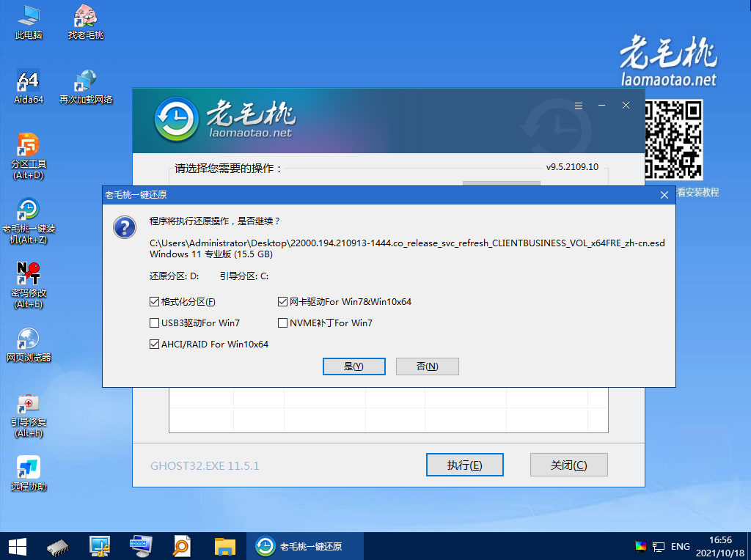Enable USB3驱动For Win7 checkbox
751x560 pixels.
tap(154, 323)
